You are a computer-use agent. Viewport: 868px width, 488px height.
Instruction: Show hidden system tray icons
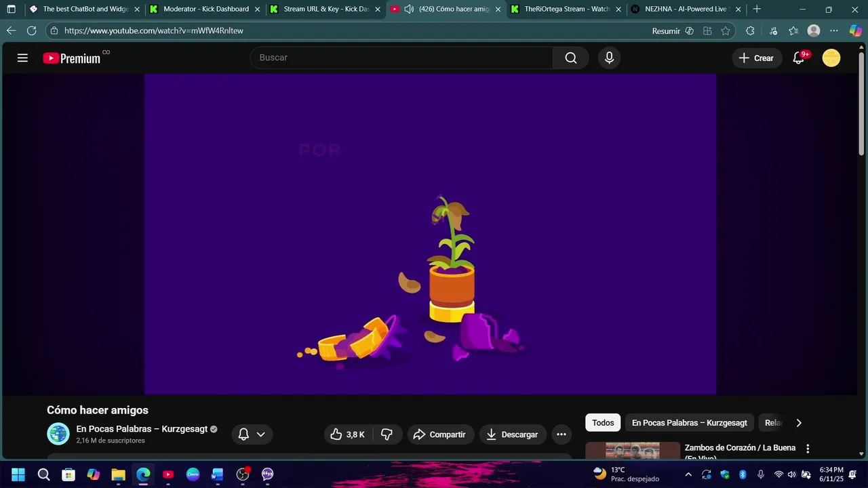(x=688, y=474)
